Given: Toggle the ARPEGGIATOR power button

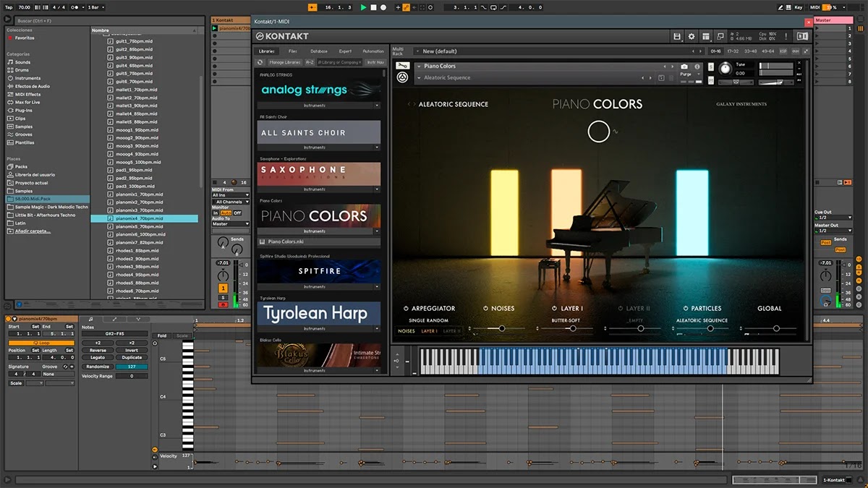Looking at the screenshot, I should click(407, 309).
